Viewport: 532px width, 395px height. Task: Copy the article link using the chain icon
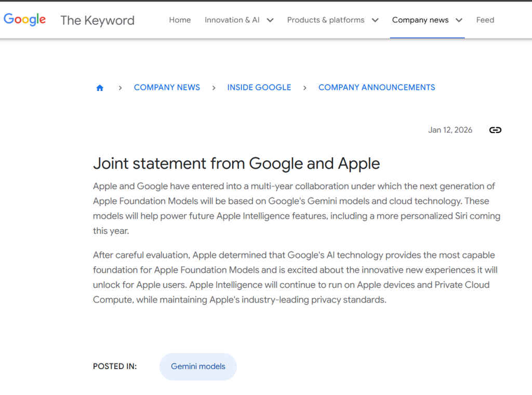coord(495,130)
